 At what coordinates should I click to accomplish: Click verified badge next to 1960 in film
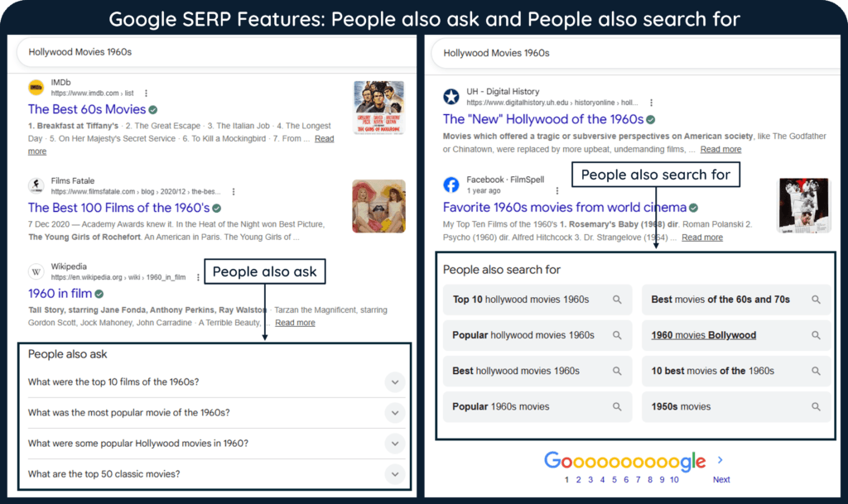[99, 294]
